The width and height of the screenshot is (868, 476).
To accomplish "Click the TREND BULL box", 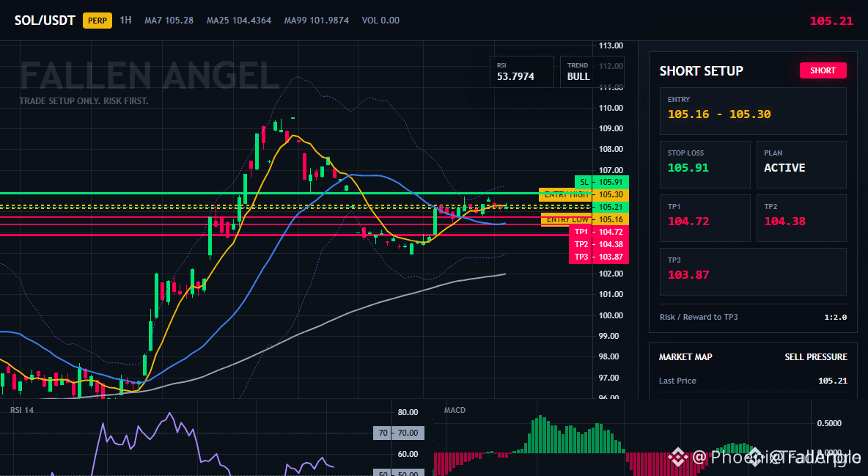I will (x=592, y=71).
